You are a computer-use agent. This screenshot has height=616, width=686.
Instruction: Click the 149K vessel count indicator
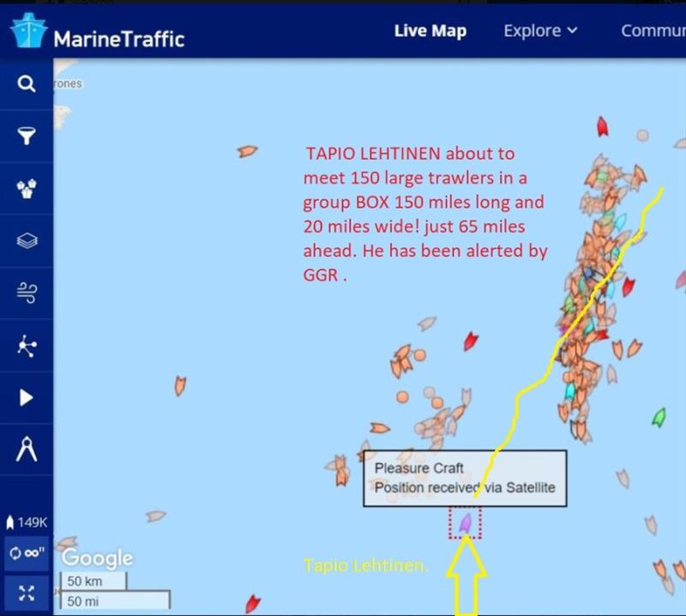pyautogui.click(x=27, y=522)
